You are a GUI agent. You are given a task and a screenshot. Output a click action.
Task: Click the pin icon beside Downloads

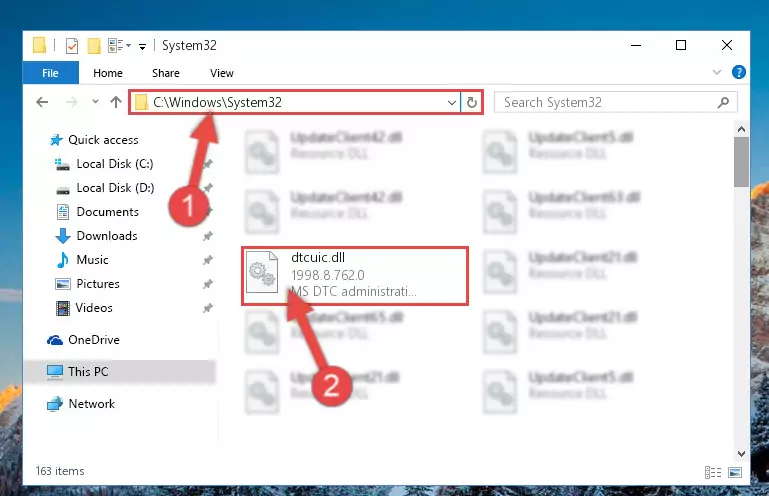(208, 236)
